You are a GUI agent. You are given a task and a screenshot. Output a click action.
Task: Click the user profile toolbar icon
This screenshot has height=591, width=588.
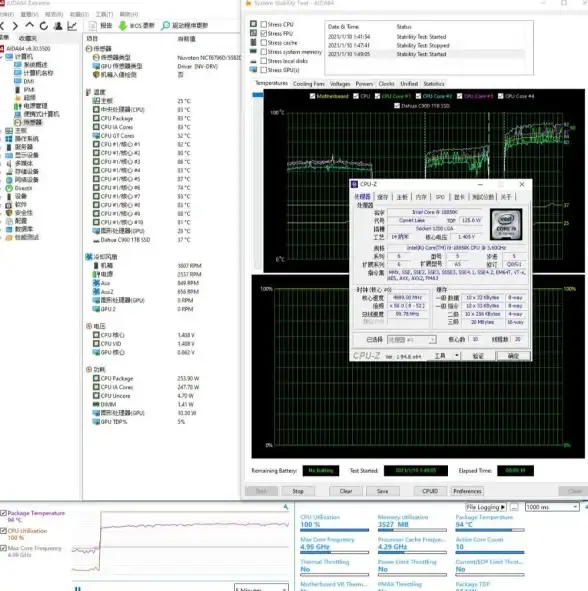point(58,26)
